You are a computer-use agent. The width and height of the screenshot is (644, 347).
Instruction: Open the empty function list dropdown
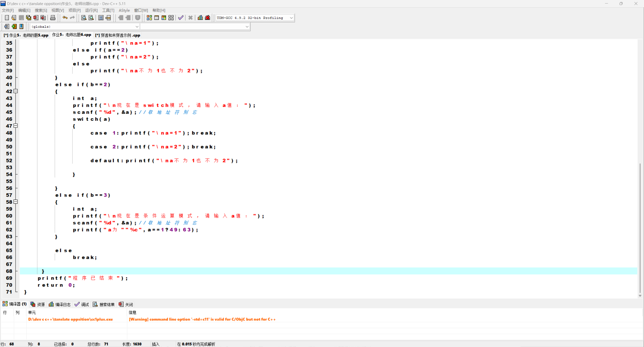(247, 27)
